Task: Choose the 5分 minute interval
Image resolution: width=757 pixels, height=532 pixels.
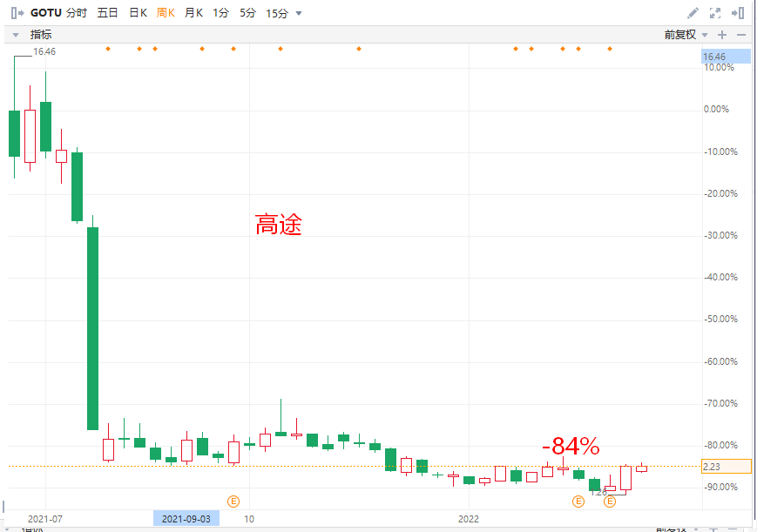Action: tap(248, 13)
